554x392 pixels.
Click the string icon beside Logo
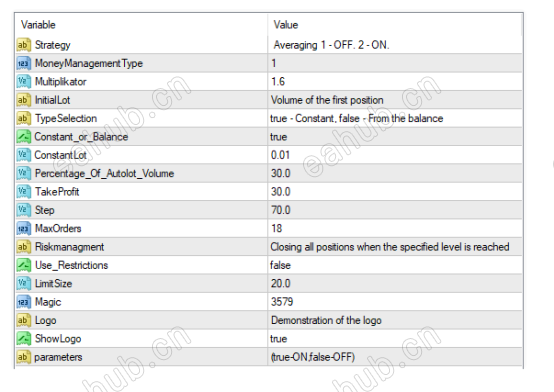tap(23, 320)
